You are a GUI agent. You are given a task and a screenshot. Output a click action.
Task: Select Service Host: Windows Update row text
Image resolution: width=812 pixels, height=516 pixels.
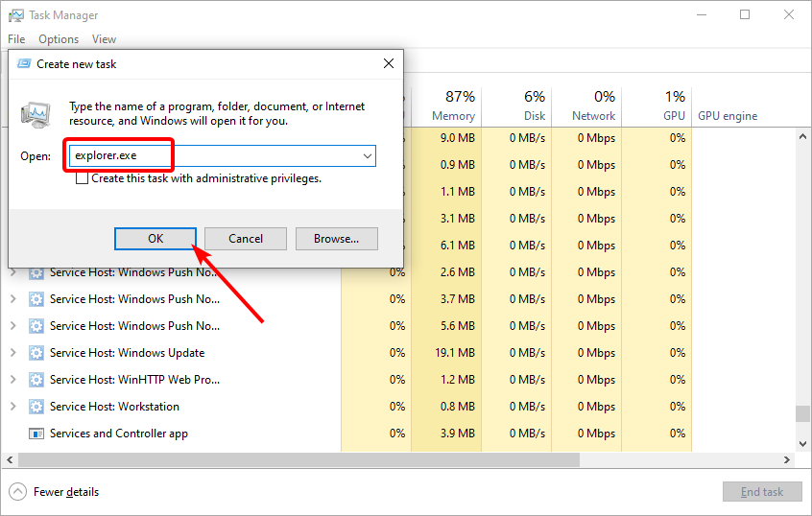point(127,353)
